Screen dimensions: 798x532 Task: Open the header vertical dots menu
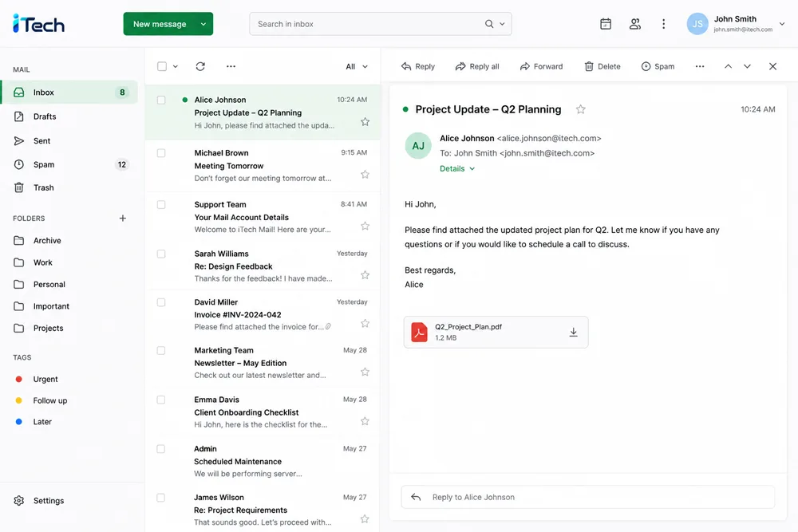coord(664,24)
